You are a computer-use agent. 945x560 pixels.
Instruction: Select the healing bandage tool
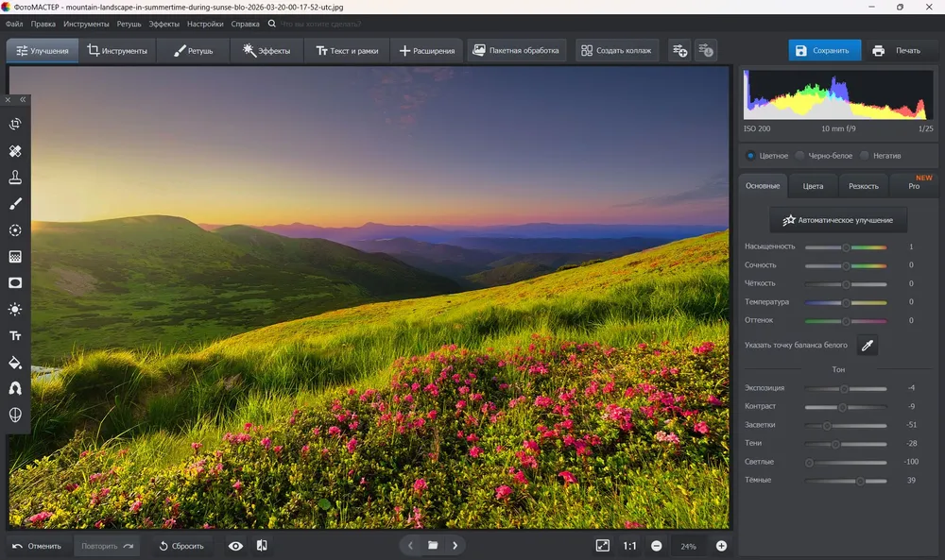15,150
